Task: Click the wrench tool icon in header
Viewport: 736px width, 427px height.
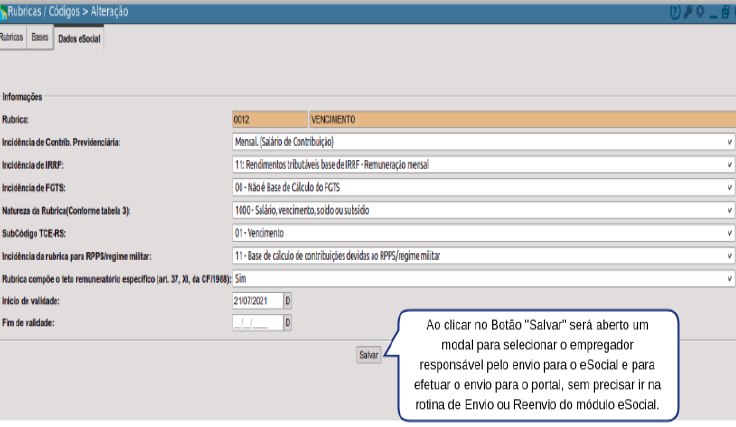Action: pos(688,12)
